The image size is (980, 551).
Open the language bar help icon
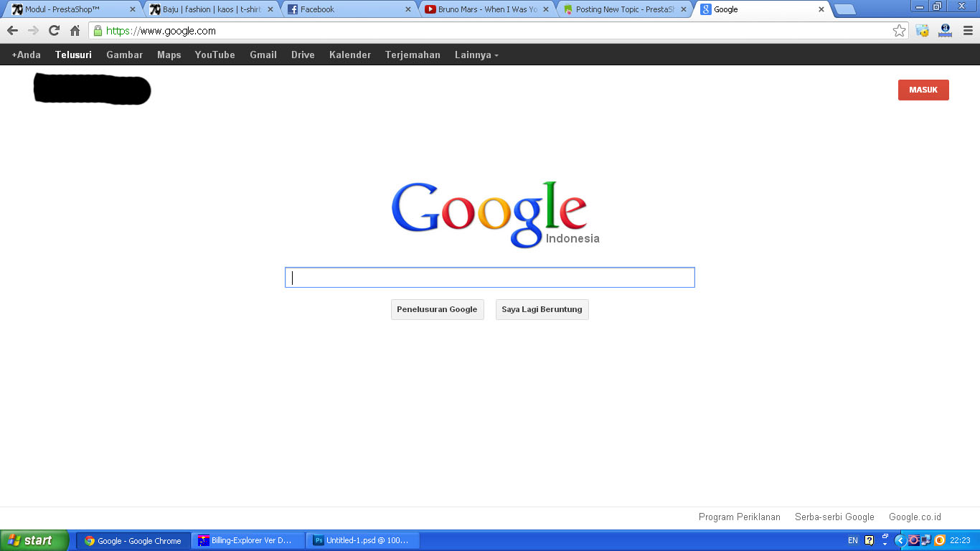870,540
